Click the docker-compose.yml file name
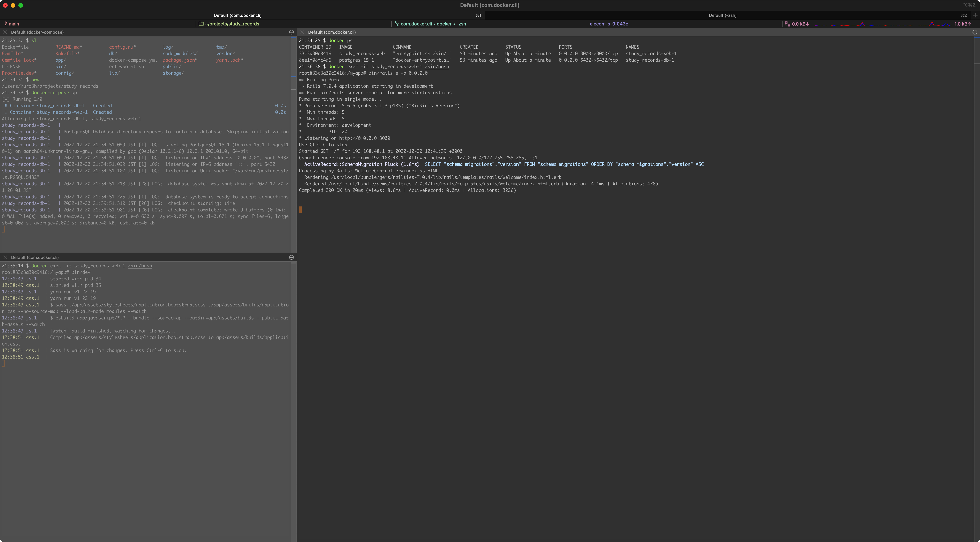Viewport: 980px width, 542px height. point(133,60)
